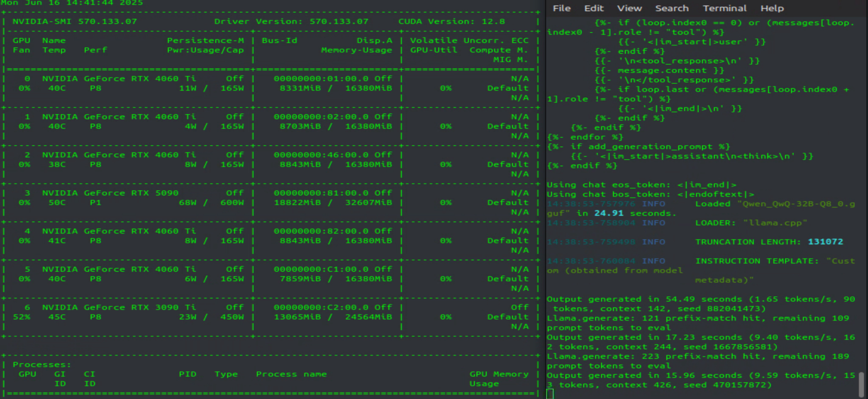This screenshot has height=399, width=868.
Task: Click '32607MiB' total memory of RTX 5090
Action: pos(368,202)
